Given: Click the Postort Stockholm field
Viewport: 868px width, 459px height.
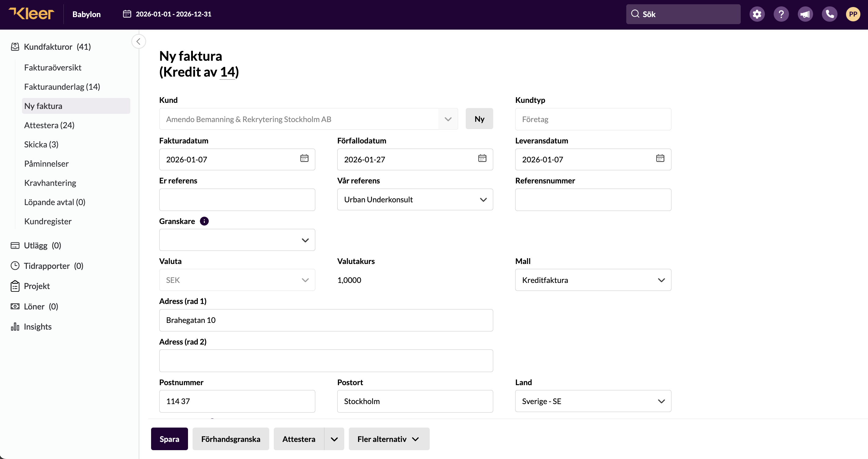Looking at the screenshot, I should [x=415, y=401].
